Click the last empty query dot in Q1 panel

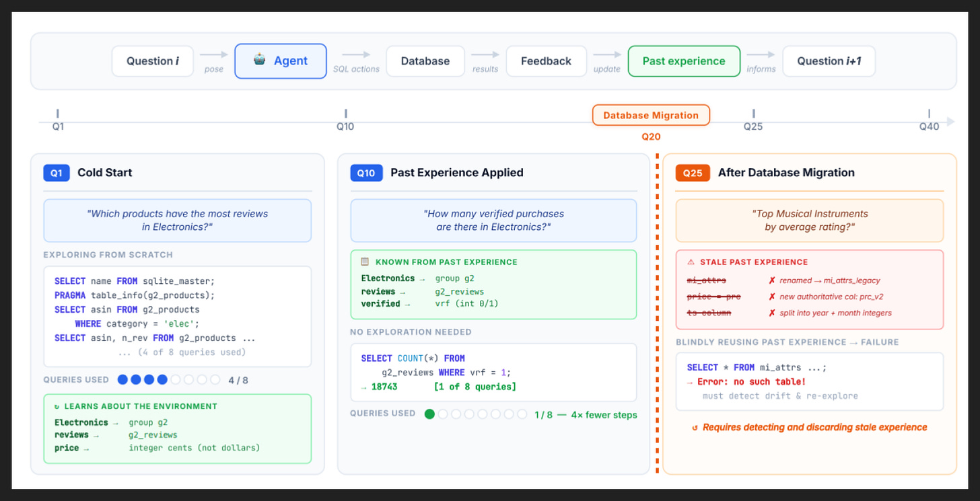coord(215,380)
